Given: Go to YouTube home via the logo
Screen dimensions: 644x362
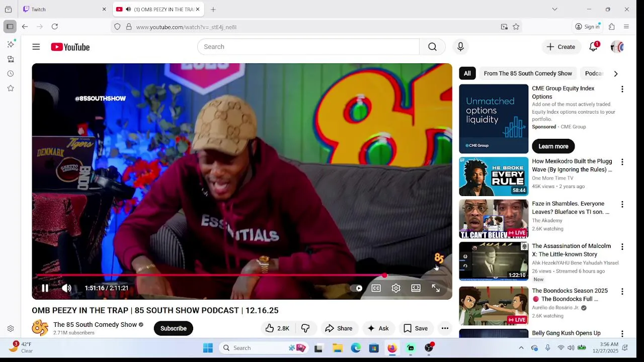Looking at the screenshot, I should (70, 47).
